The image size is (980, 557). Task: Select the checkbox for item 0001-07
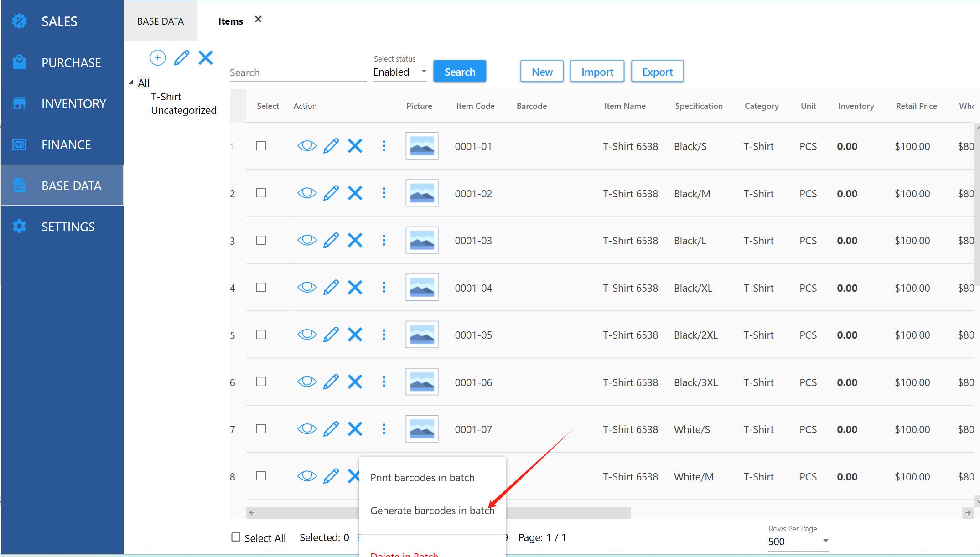click(x=261, y=429)
